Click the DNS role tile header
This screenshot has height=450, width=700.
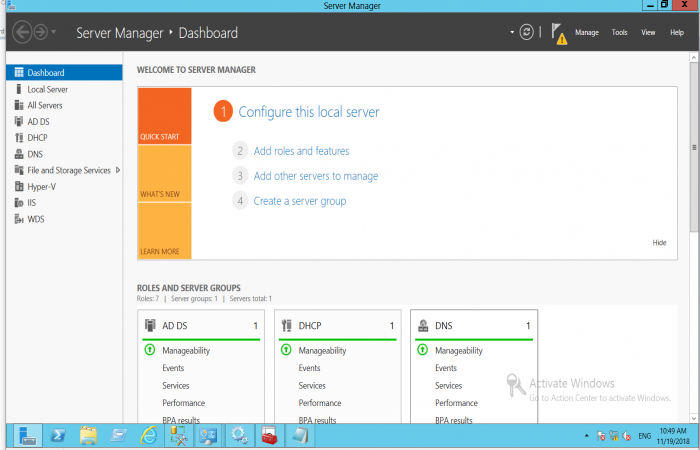click(474, 325)
